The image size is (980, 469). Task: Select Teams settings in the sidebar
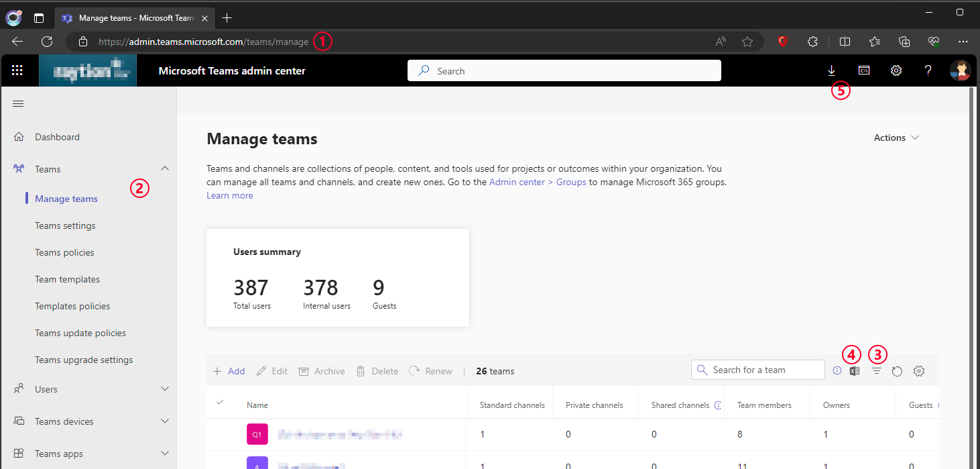coord(65,225)
